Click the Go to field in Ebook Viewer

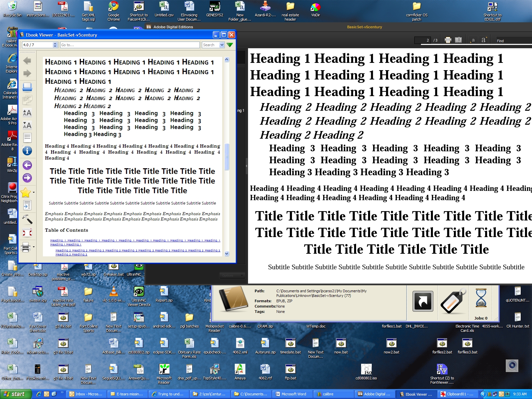coord(130,45)
